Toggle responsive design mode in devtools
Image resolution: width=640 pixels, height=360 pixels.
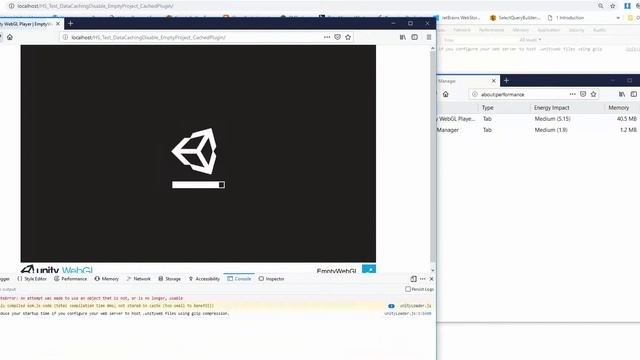[413, 279]
